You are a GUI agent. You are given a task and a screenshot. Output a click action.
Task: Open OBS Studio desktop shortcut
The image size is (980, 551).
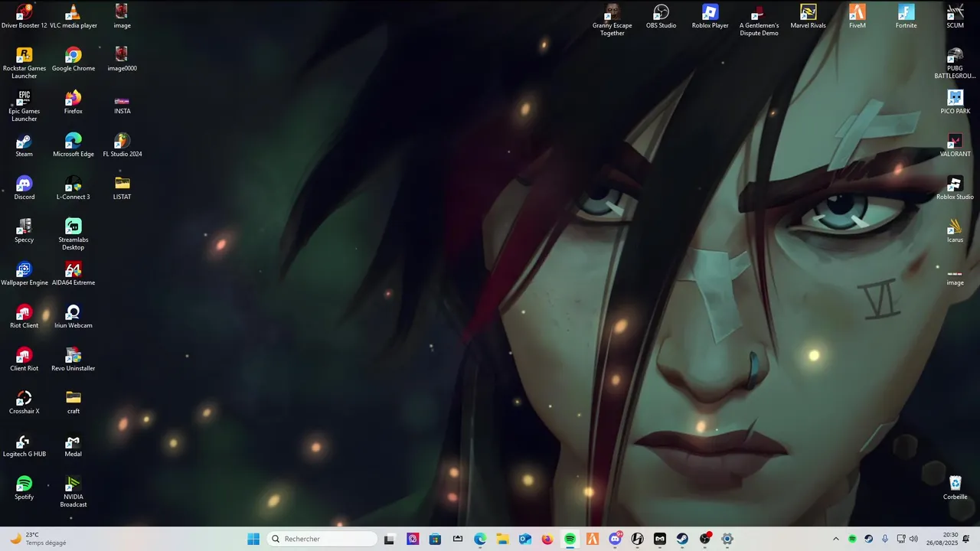pyautogui.click(x=661, y=16)
